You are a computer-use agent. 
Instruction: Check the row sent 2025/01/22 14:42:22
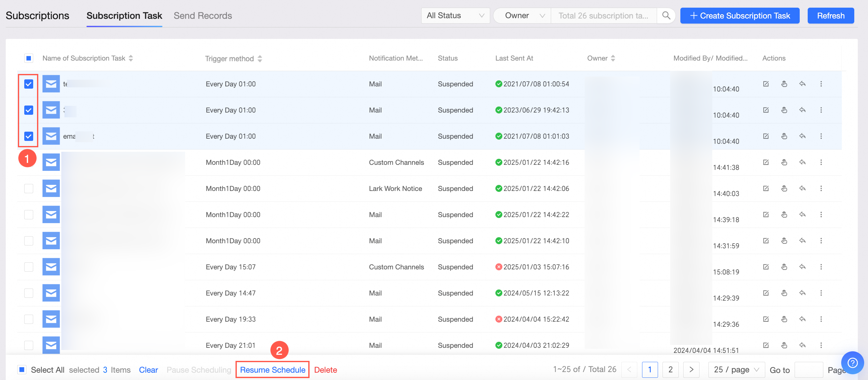(29, 215)
